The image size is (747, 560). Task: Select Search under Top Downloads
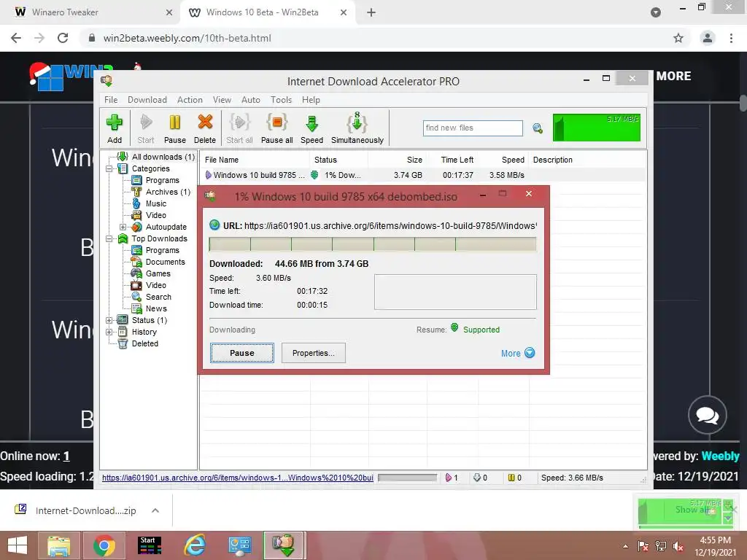(158, 297)
